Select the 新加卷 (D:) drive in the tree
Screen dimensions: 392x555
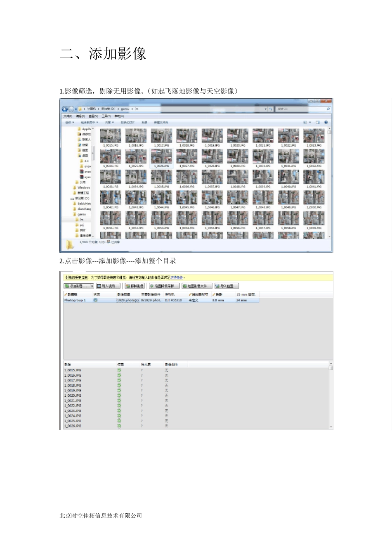pos(80,198)
